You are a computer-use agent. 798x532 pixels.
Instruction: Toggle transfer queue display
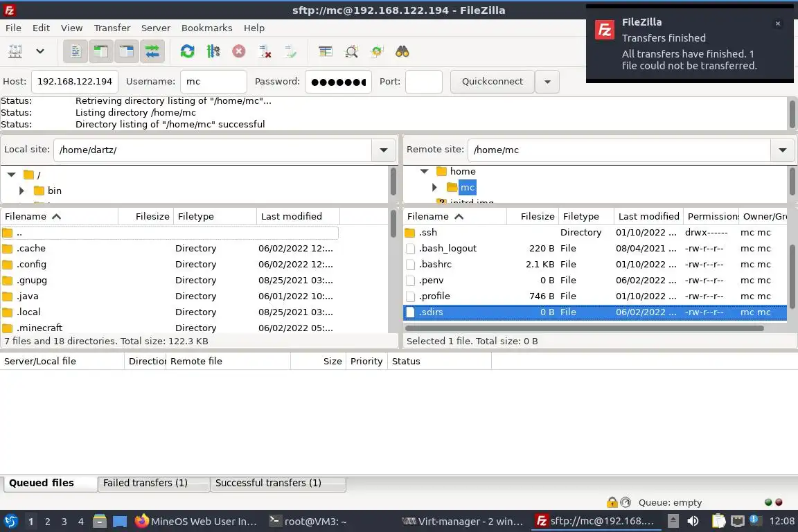(152, 51)
